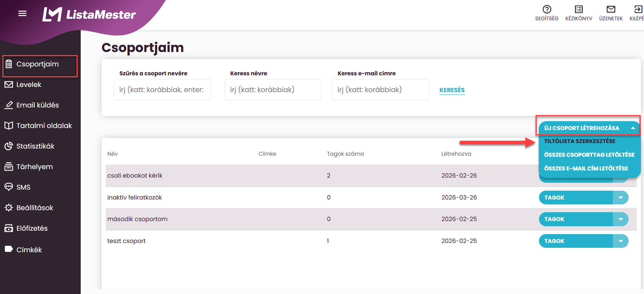Click the SMS speech bubble icon

tap(9, 187)
